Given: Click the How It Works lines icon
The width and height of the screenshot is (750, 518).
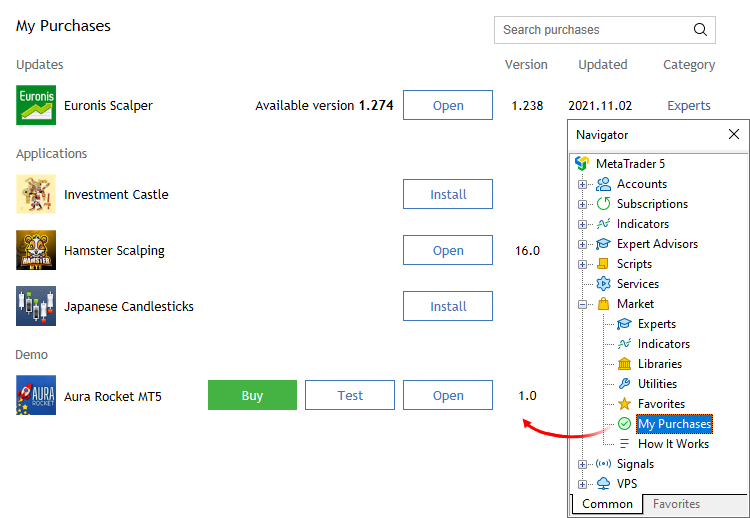Looking at the screenshot, I should coord(624,444).
